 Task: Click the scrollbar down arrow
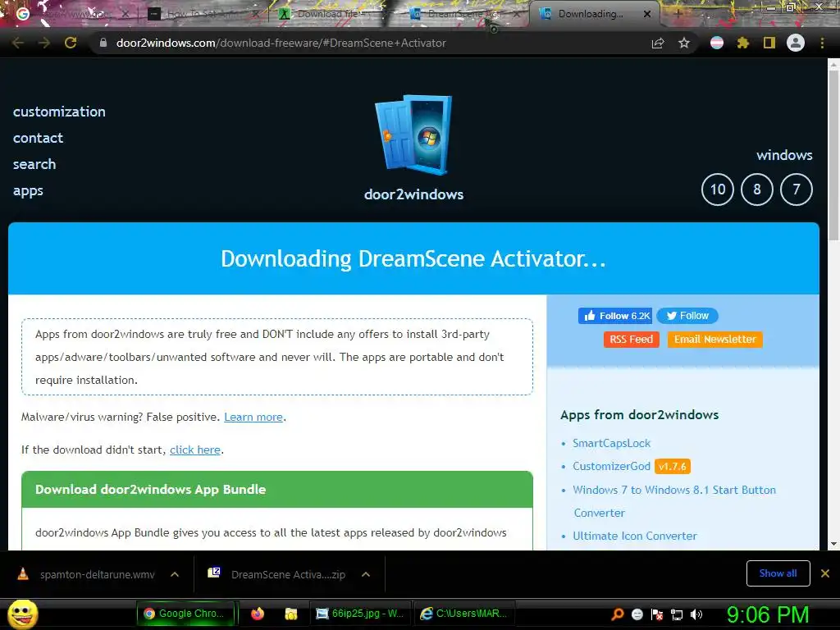click(x=833, y=544)
